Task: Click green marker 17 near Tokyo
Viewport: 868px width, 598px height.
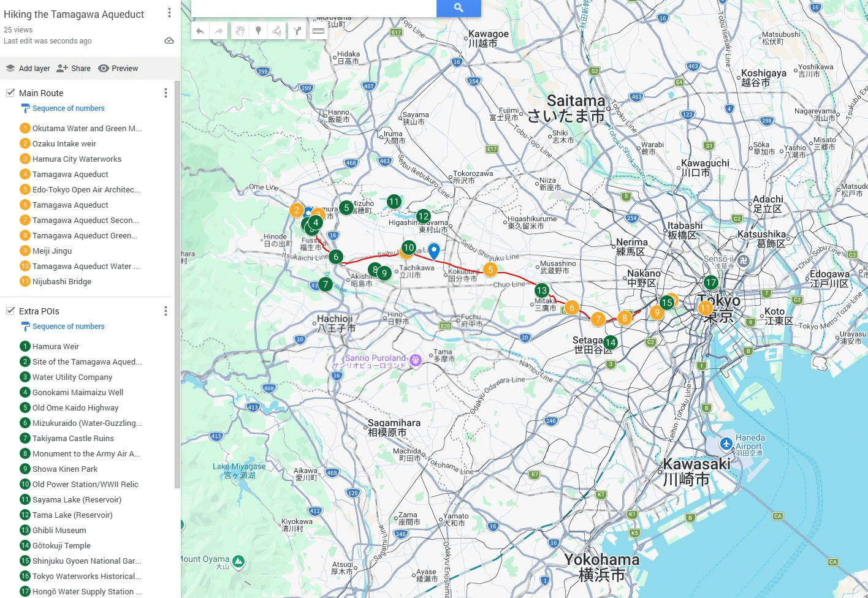Action: pos(710,282)
